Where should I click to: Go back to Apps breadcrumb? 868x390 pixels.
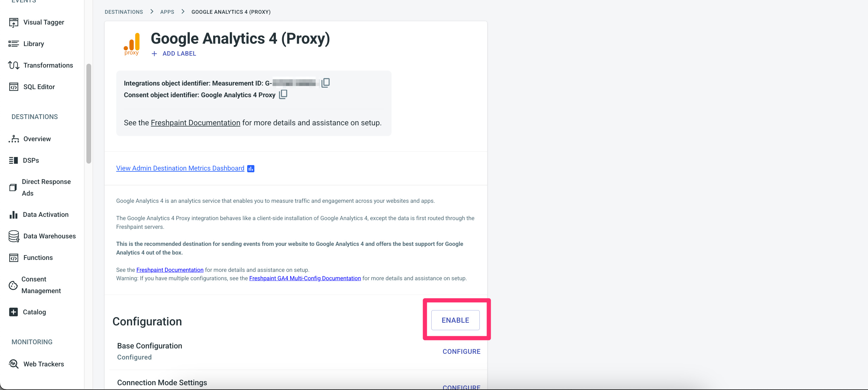(x=167, y=12)
